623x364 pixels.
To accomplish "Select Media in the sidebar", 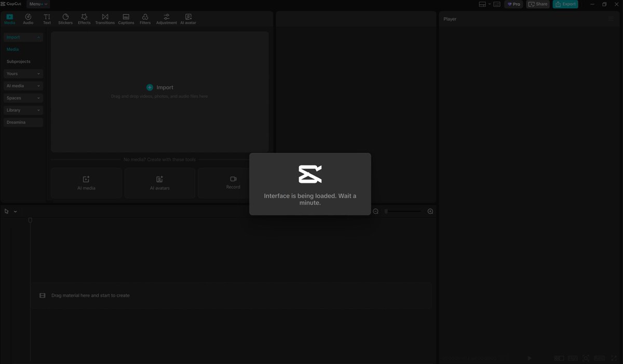I will (x=12, y=49).
